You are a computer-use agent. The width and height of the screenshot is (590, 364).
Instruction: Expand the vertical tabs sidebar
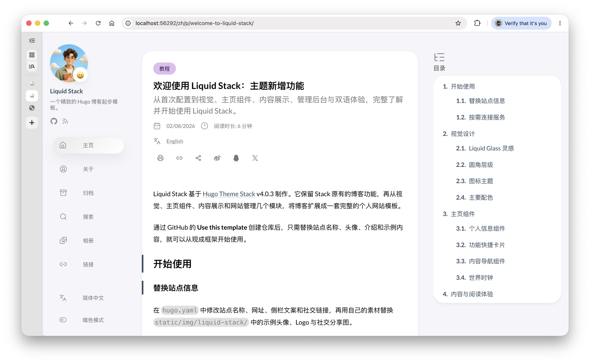tap(32, 41)
